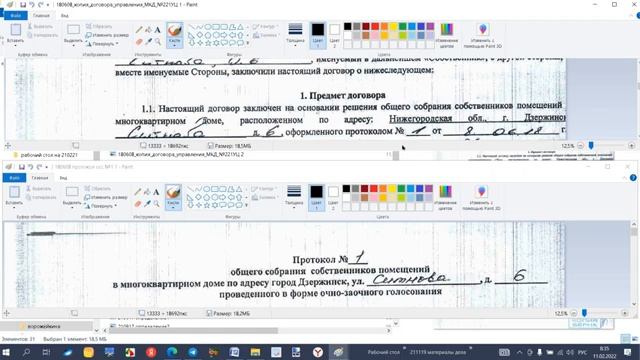This screenshot has width=640, height=360.
Task: Choose Color 1 box in протокол Paint window
Action: click(x=316, y=197)
